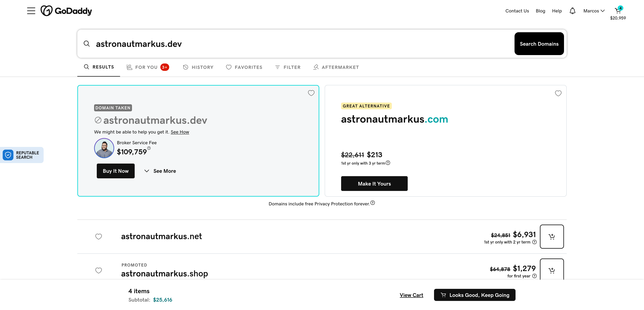Screen dimensions: 644x310
Task: Open the 3-year term pricing tooltip
Action: [388, 163]
